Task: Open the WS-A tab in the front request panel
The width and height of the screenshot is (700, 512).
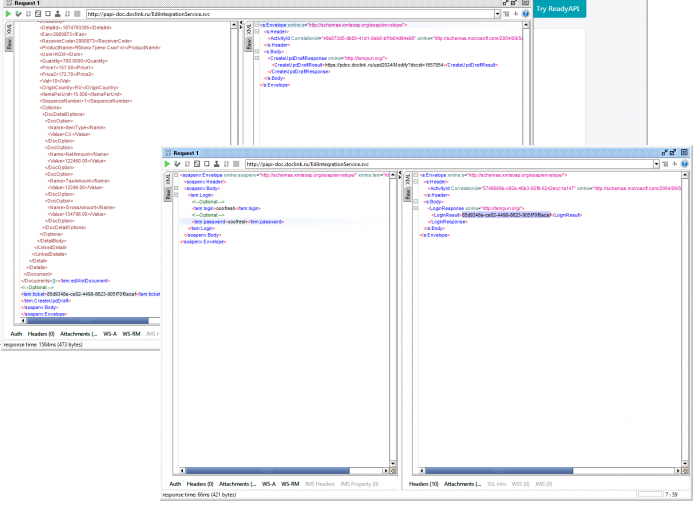Action: [269, 484]
